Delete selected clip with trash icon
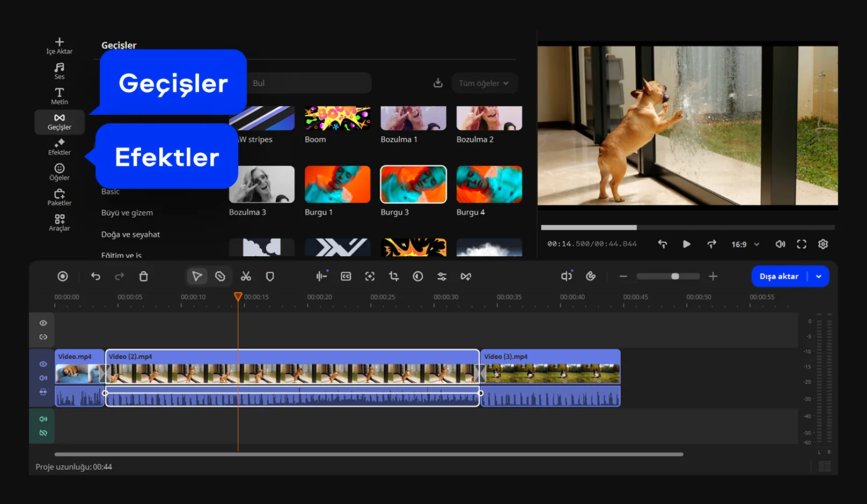This screenshot has width=867, height=504. pyautogui.click(x=143, y=277)
